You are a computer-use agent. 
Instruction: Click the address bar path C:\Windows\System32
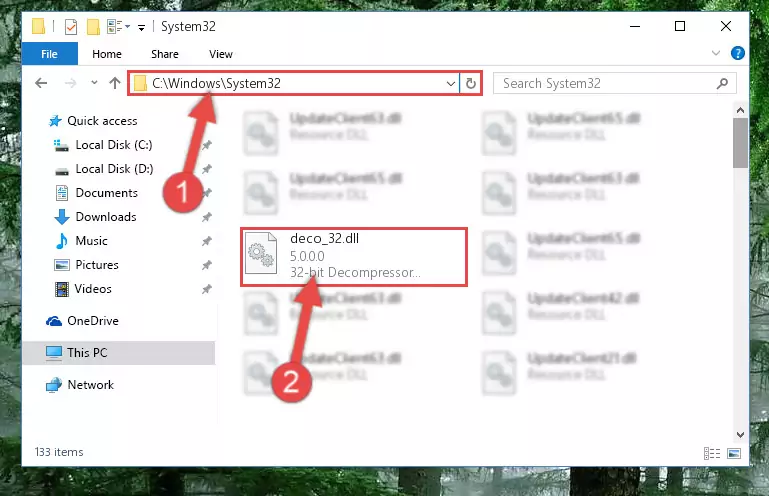point(216,83)
